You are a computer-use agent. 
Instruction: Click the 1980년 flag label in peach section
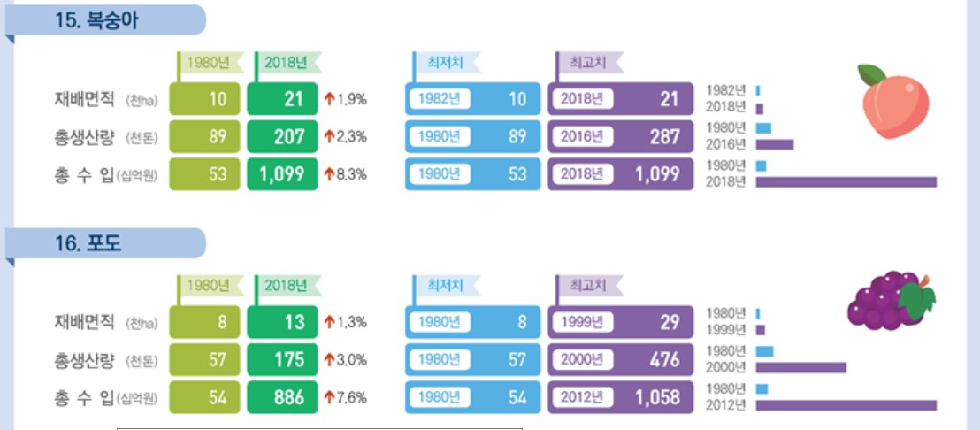coord(209,63)
